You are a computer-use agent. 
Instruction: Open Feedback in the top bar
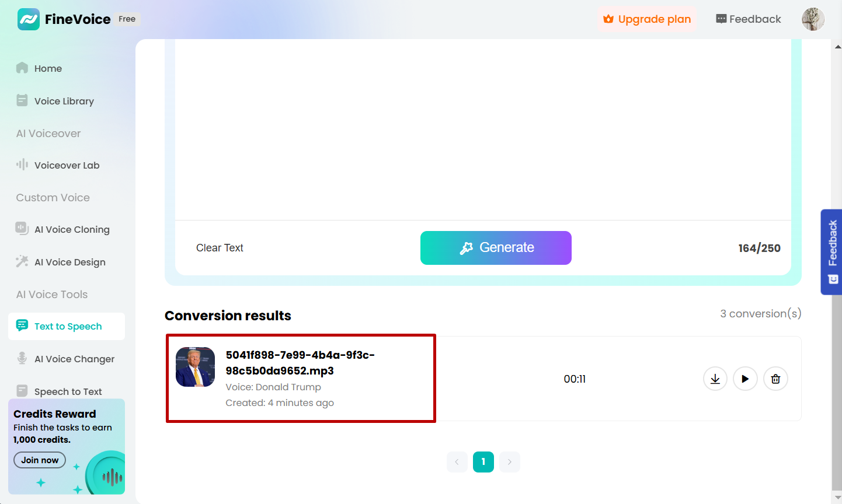pyautogui.click(x=748, y=19)
